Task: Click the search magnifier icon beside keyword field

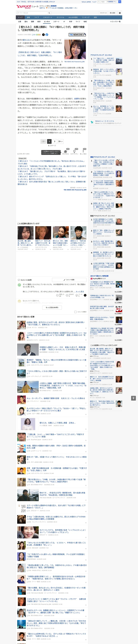Action: coord(49,13)
